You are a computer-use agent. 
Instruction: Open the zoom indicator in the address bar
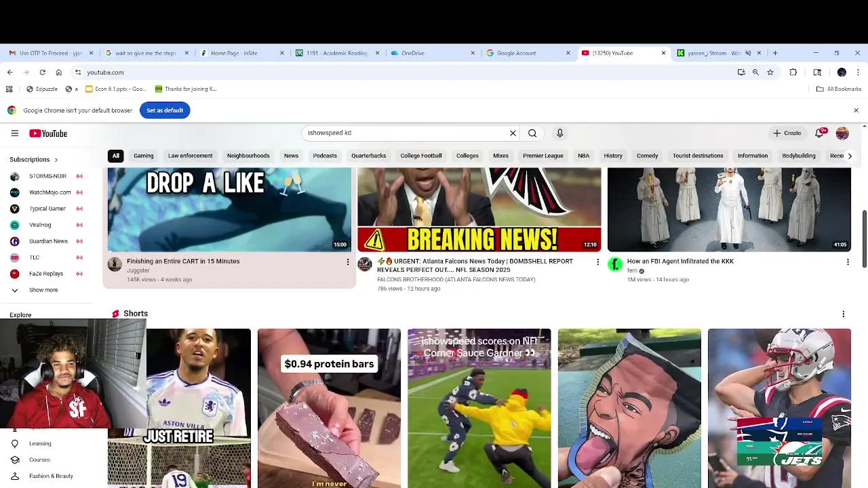[755, 72]
